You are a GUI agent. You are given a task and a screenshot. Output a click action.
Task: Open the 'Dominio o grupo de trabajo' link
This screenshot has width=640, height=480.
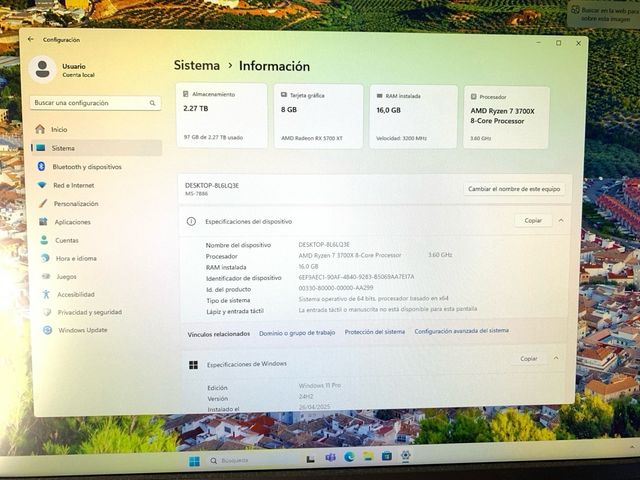[297, 333]
